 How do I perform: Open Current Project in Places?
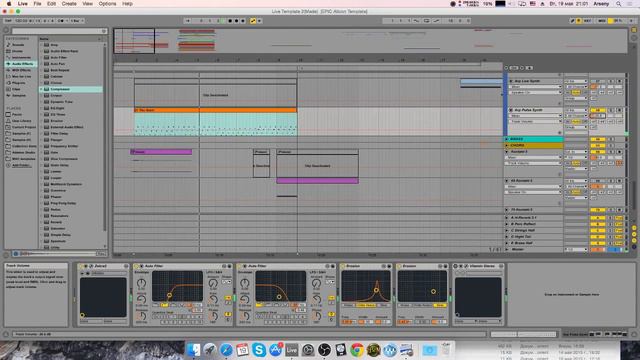point(24,127)
